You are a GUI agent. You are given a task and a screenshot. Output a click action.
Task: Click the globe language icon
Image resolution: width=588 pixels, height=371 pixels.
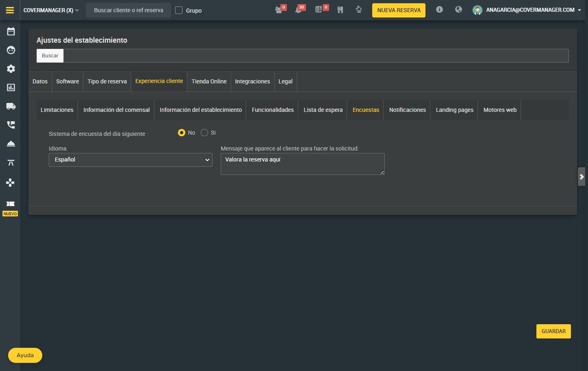(x=458, y=9)
